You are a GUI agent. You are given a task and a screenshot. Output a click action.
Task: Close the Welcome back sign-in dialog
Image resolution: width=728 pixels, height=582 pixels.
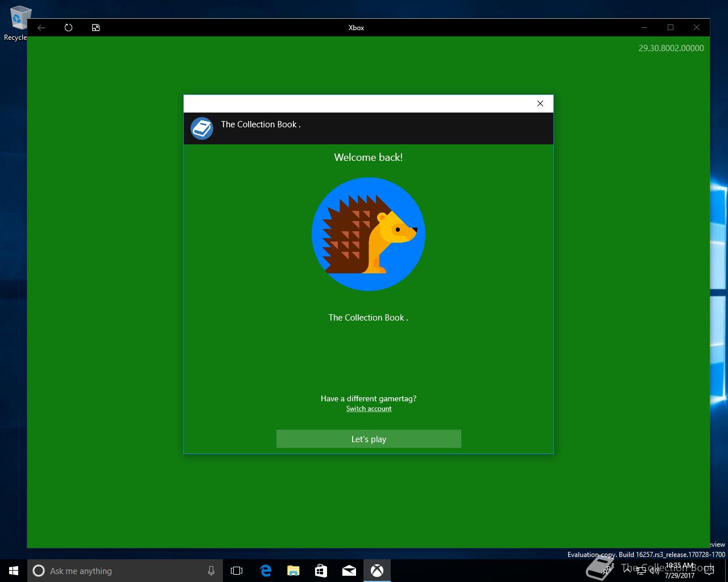540,103
